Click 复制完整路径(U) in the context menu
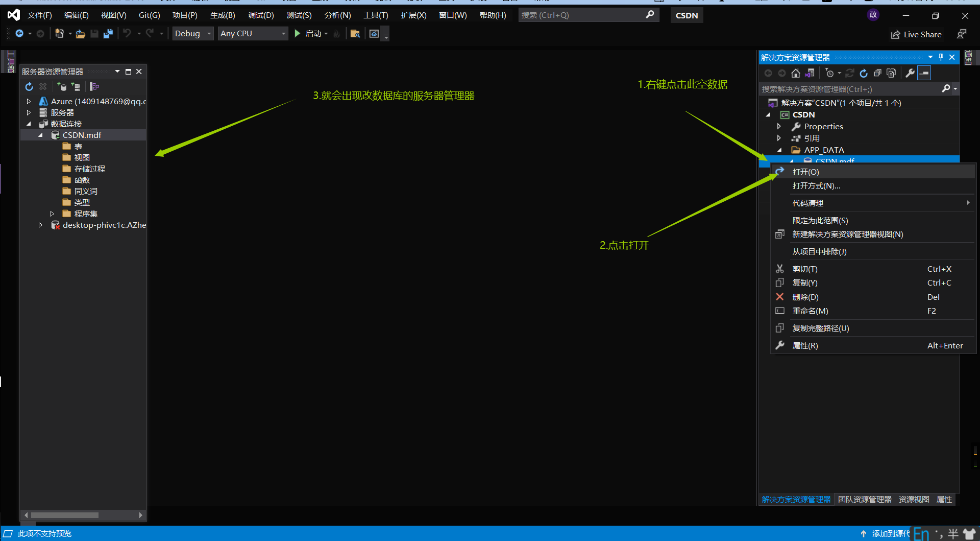 820,328
